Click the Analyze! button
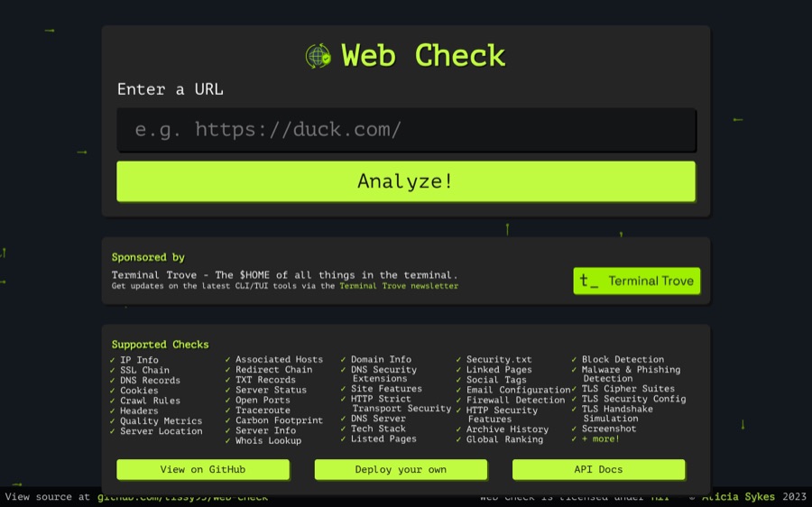The image size is (812, 507). tap(406, 181)
